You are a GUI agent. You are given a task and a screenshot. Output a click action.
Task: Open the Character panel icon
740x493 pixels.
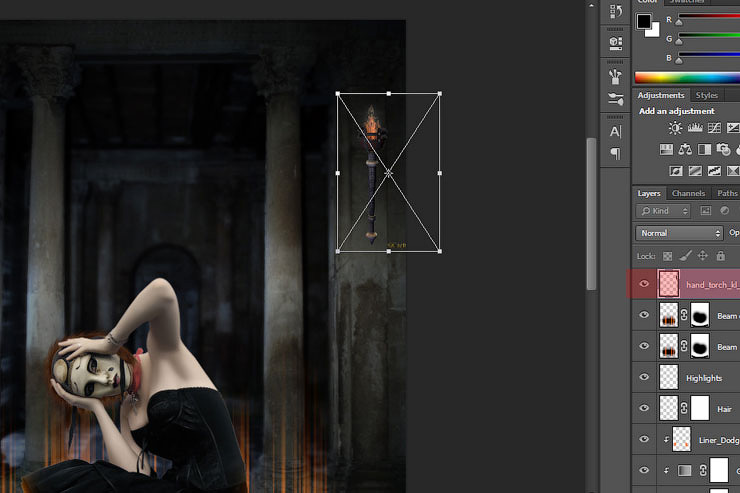point(615,131)
